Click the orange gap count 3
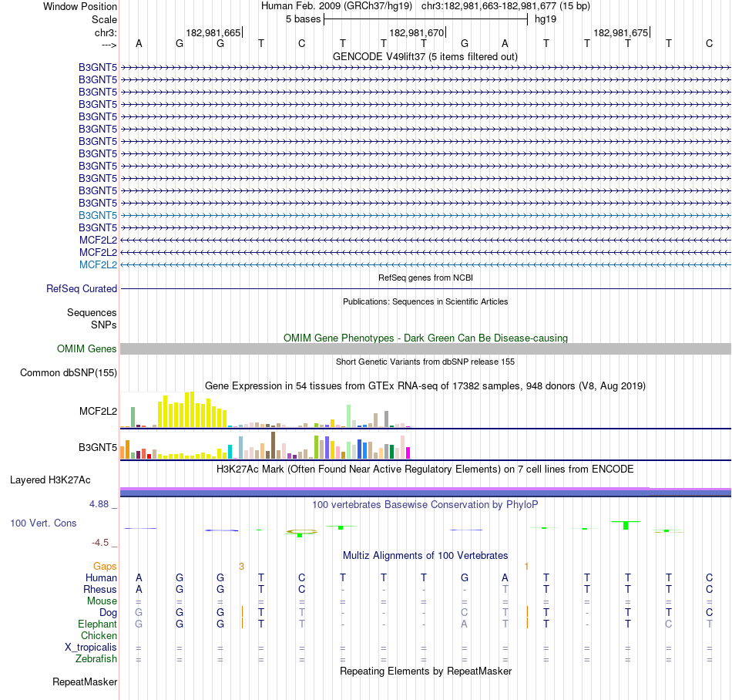 [x=241, y=567]
